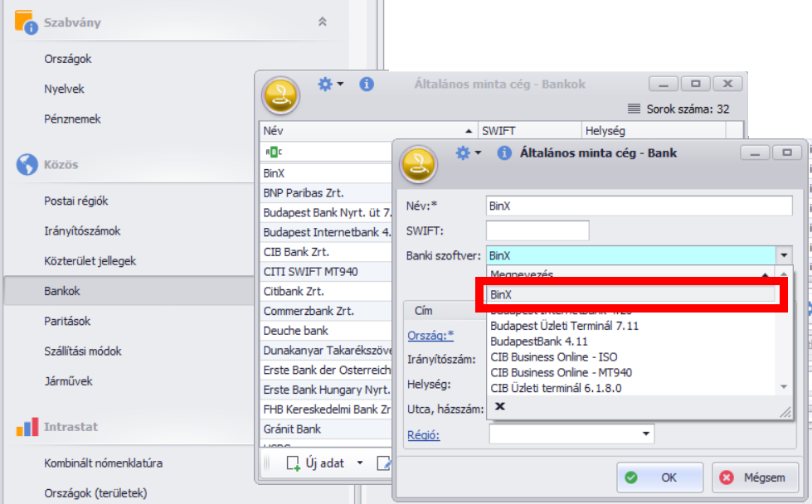Click the Mégsem cancel button
This screenshot has width=812, height=504.
coord(753,477)
